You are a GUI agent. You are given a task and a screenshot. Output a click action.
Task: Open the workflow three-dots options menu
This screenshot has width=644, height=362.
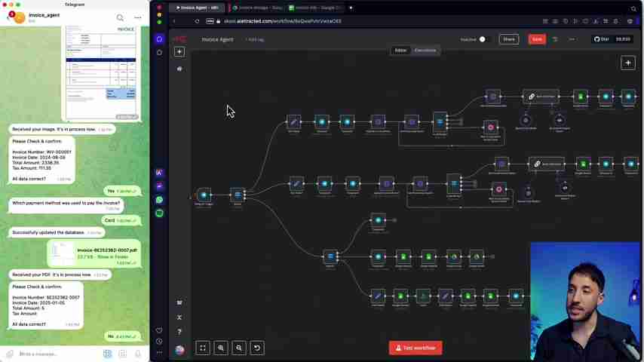[x=572, y=39]
